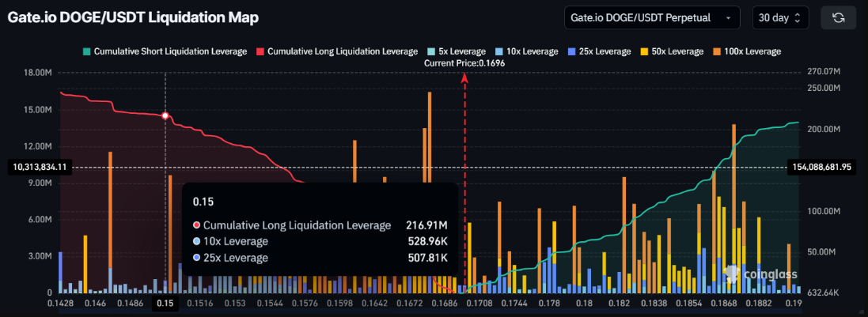Toggle the 100x Leverage legend entry
The width and height of the screenshot is (868, 317).
747,51
